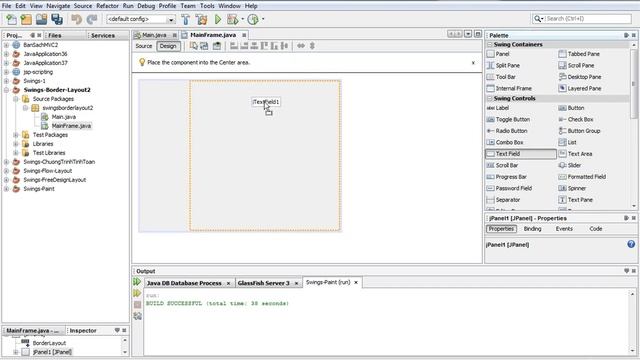Click the Build Project hammer icon

click(185, 19)
